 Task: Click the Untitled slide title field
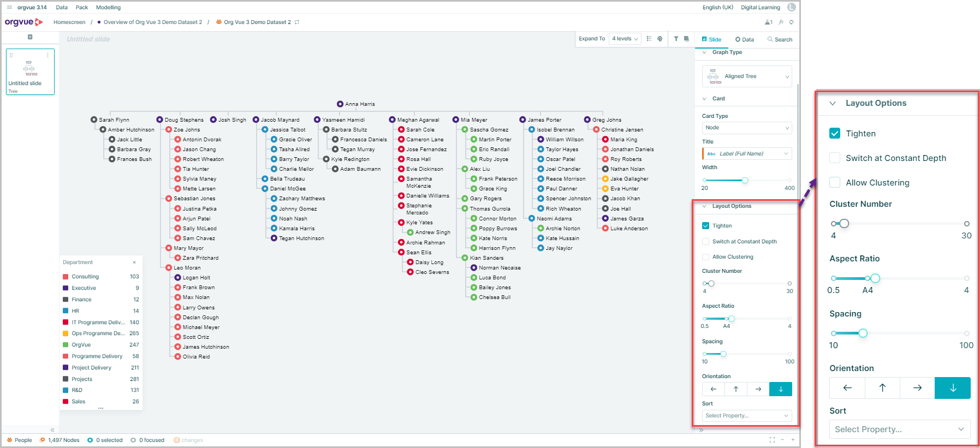pos(88,39)
